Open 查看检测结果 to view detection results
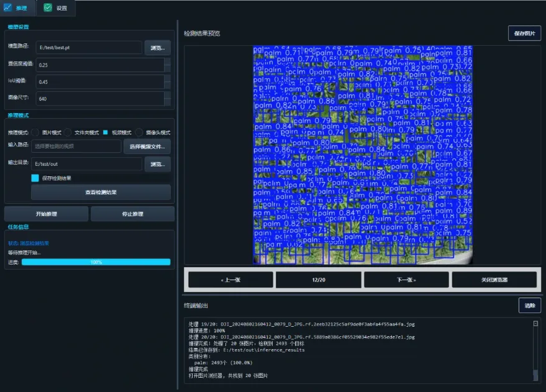Viewport: 546px width, 392px height. coord(101,193)
